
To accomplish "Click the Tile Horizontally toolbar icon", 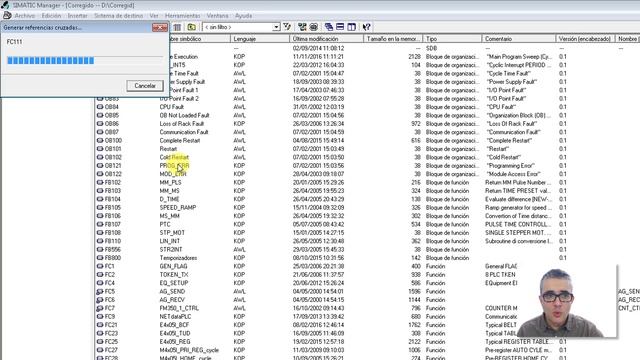I will pyautogui.click(x=340, y=27).
